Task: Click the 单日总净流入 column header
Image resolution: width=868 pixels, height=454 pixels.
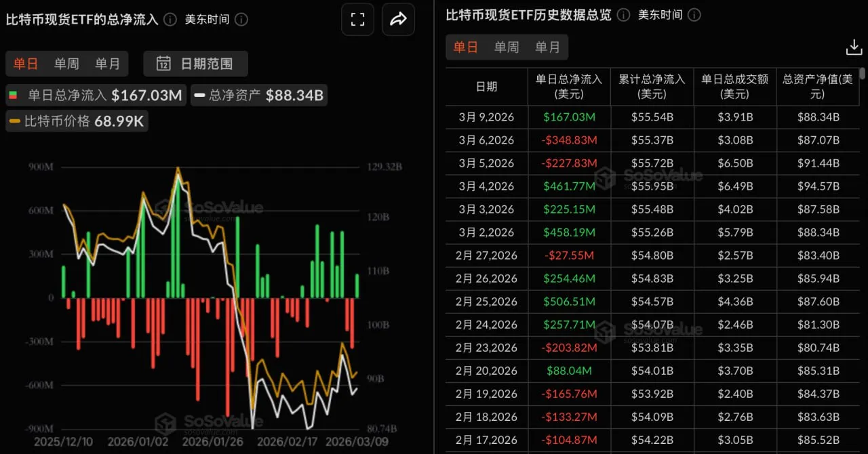Action: [569, 87]
